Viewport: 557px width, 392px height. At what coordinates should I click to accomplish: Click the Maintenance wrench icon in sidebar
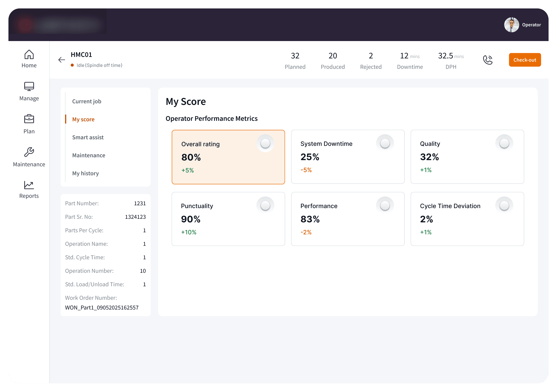pyautogui.click(x=29, y=152)
